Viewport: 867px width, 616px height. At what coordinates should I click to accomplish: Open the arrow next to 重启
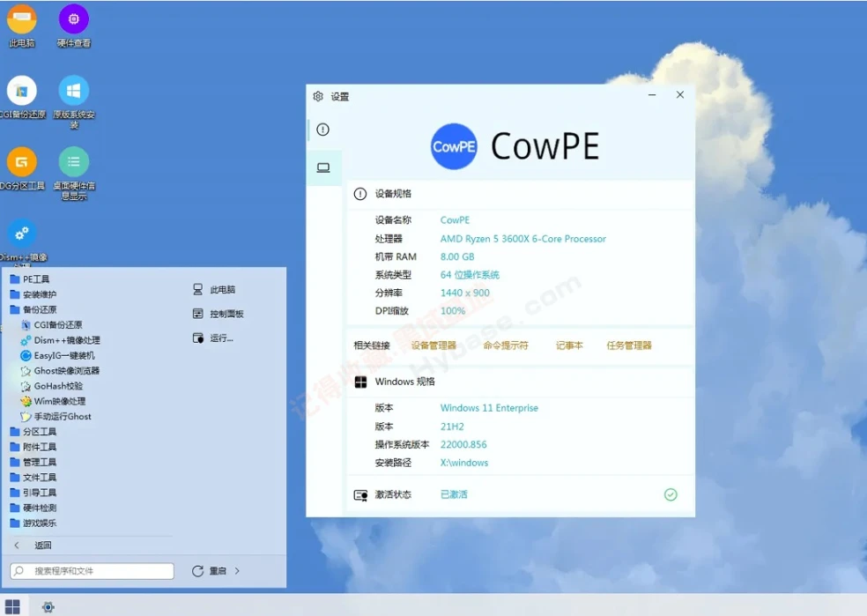(237, 571)
